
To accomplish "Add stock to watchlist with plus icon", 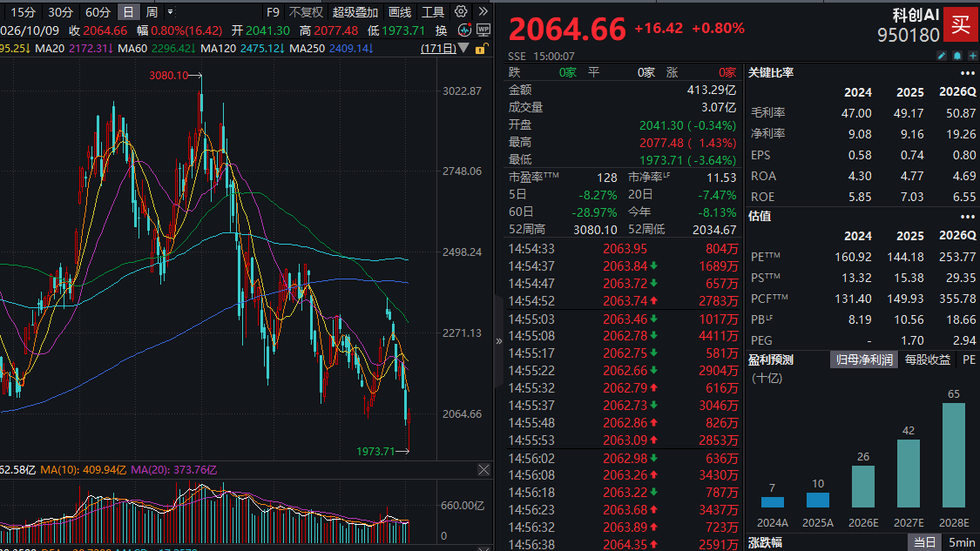I will (972, 56).
